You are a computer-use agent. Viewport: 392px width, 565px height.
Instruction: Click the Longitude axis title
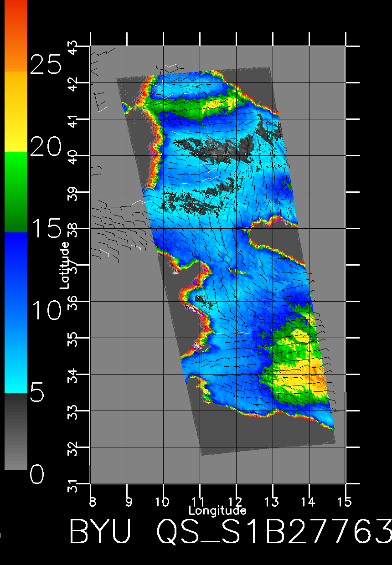click(217, 510)
